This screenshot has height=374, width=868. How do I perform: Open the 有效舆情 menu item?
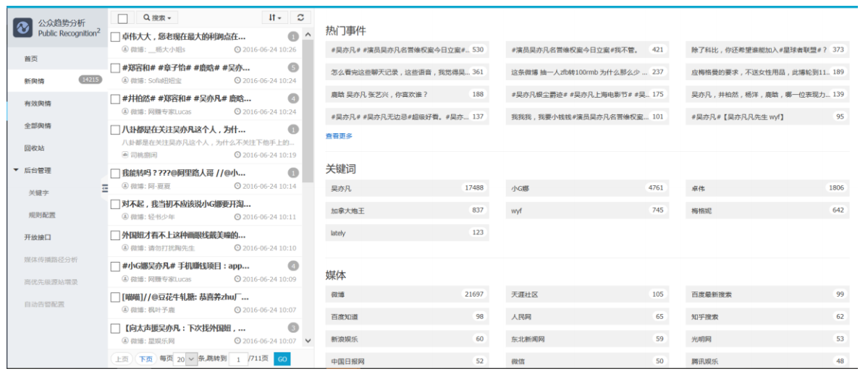coord(38,103)
